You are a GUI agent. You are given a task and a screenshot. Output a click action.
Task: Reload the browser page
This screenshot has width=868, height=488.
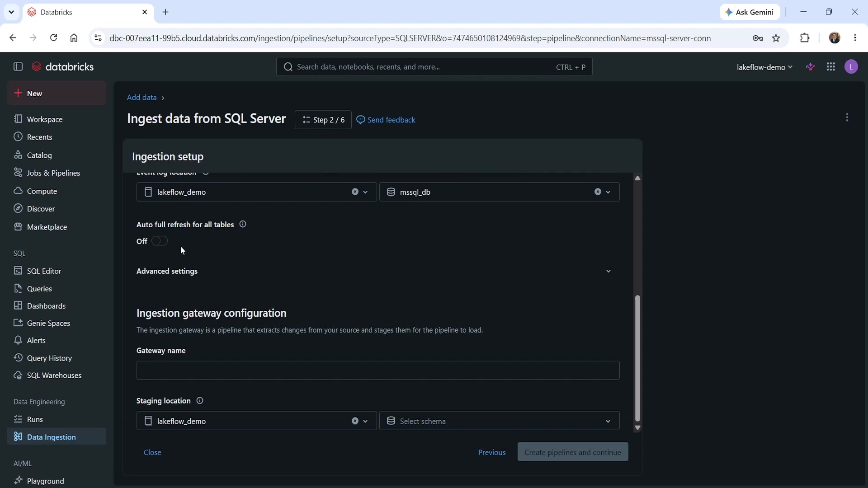coord(53,38)
